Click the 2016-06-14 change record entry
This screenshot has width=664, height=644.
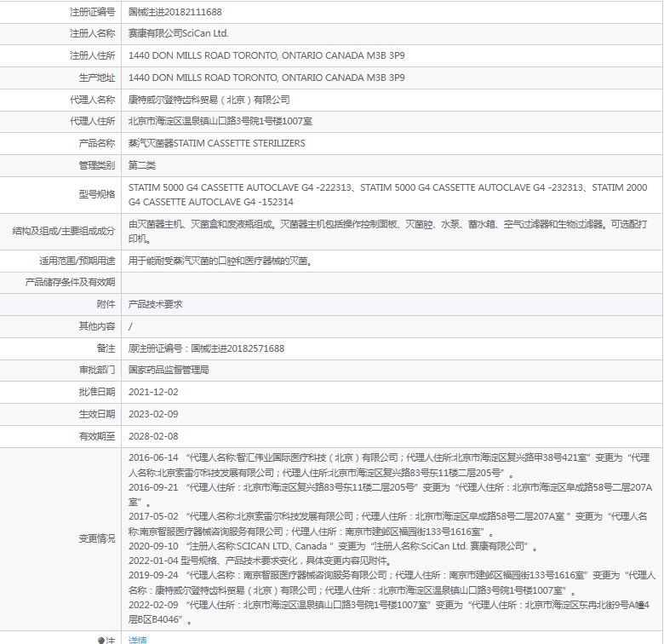(x=389, y=465)
